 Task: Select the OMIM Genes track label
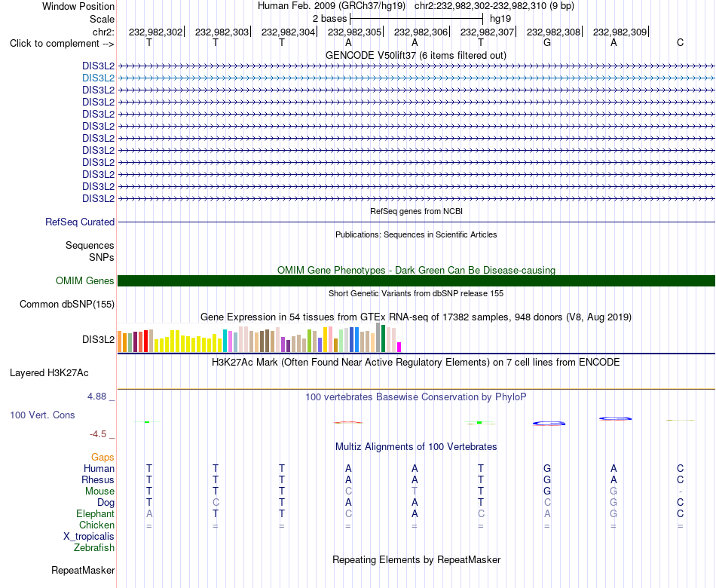[x=85, y=280]
